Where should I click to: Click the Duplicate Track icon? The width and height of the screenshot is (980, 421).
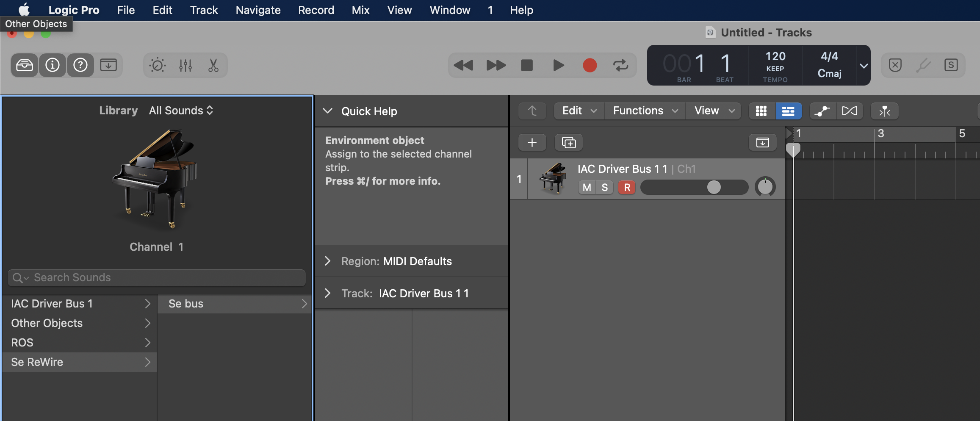[x=568, y=143]
